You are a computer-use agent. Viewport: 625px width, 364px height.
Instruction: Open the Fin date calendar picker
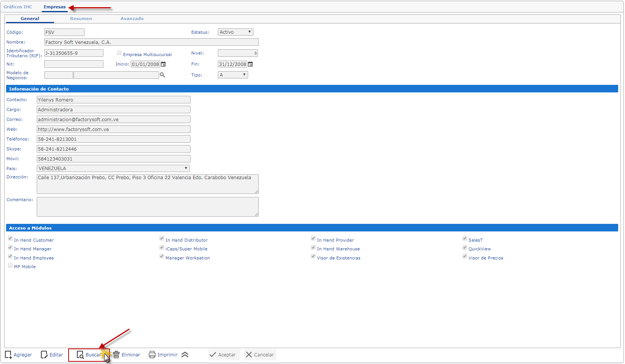click(x=250, y=64)
